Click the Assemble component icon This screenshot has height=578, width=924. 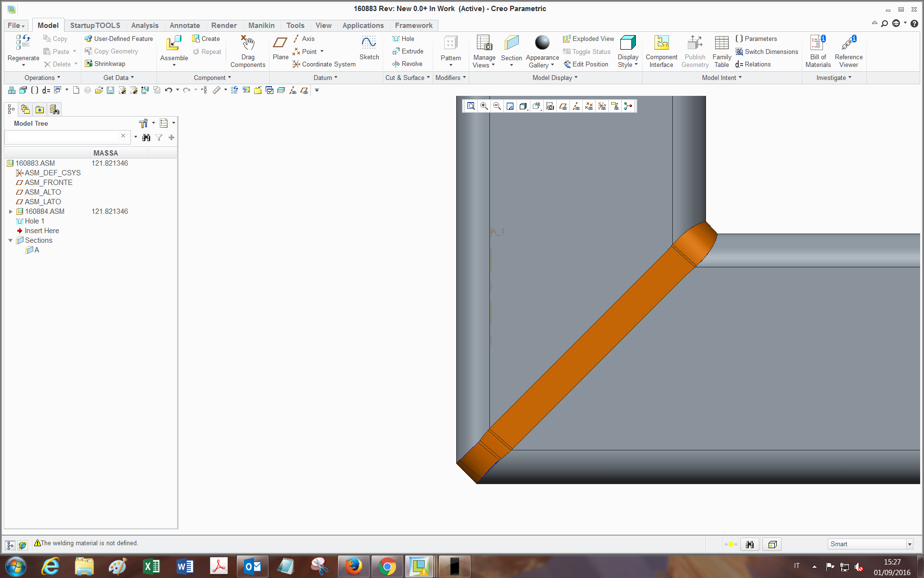(x=174, y=43)
